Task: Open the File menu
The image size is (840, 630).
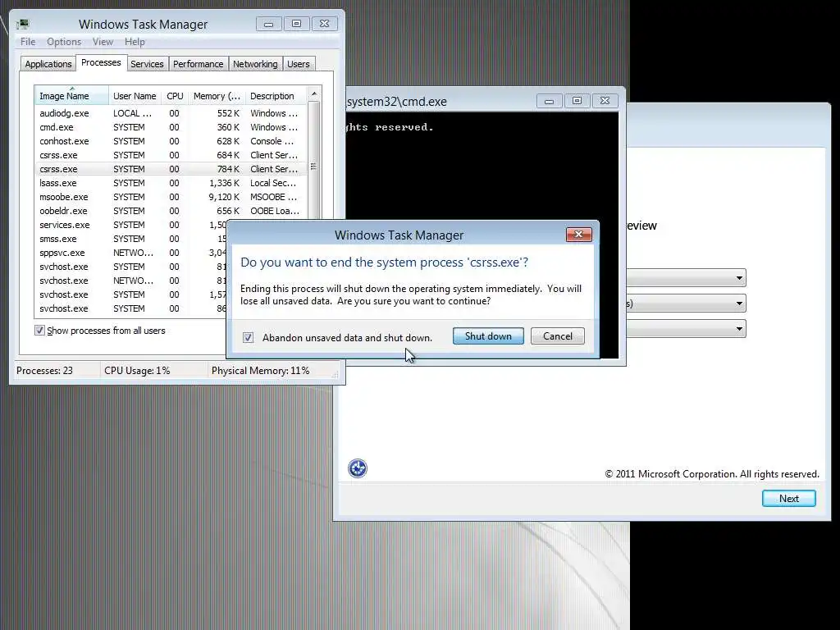Action: (x=28, y=42)
